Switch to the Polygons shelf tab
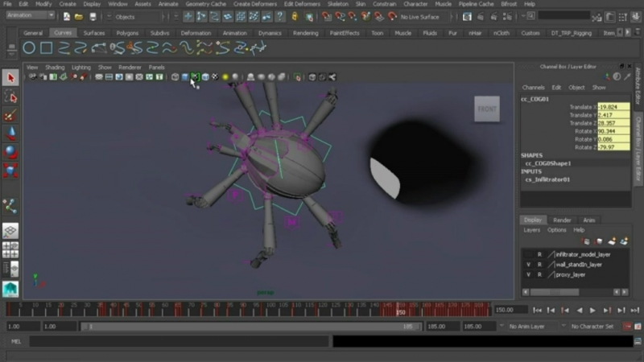The width and height of the screenshot is (644, 362). click(x=127, y=33)
